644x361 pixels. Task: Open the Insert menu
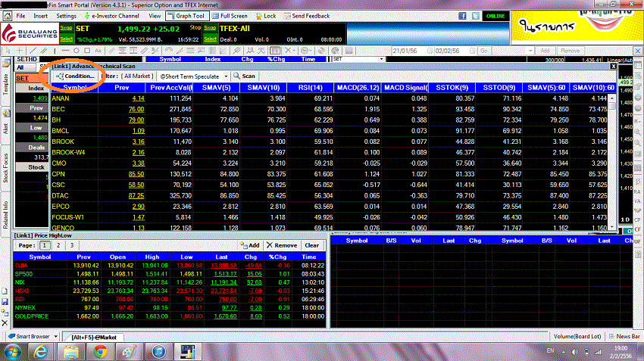point(40,16)
